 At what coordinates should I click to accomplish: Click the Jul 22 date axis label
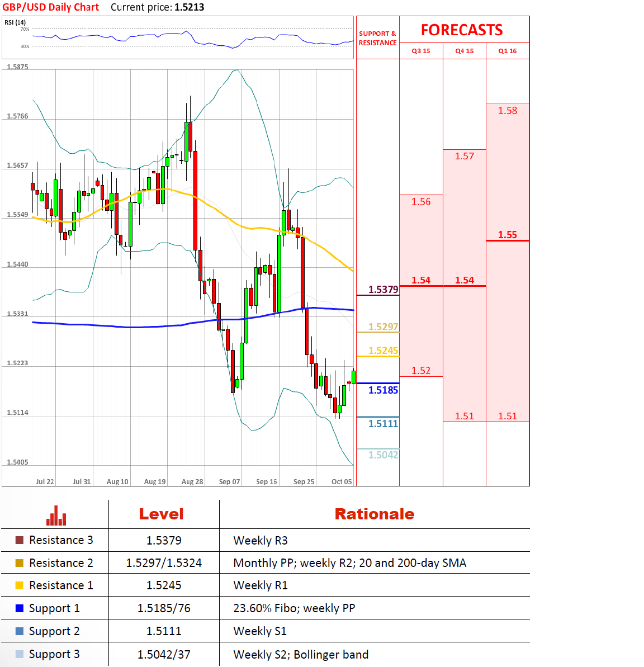pos(45,481)
